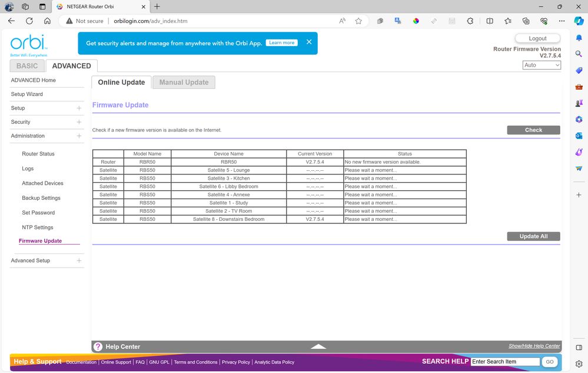Add this page to favorites
Image resolution: width=588 pixels, height=373 pixels.
click(x=358, y=21)
